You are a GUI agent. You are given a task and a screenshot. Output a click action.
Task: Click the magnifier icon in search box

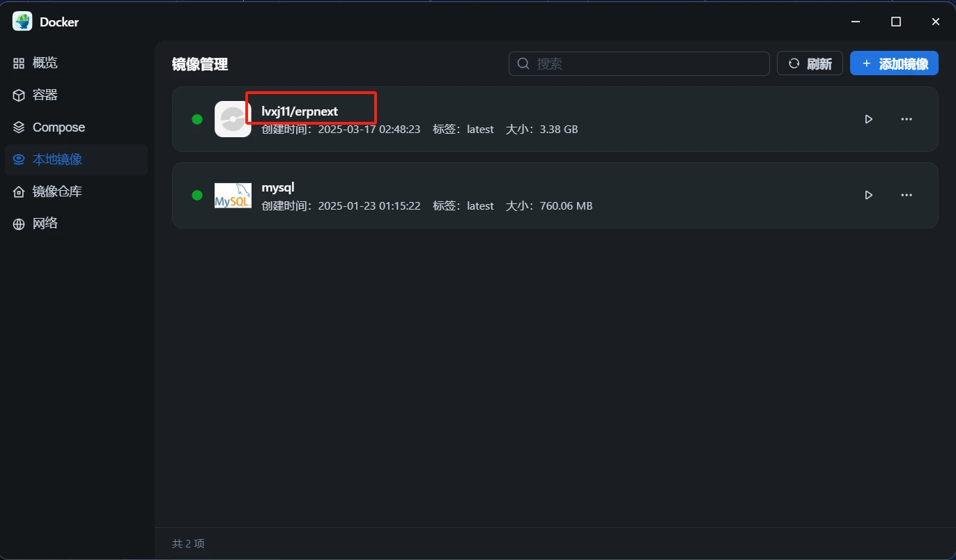tap(523, 63)
